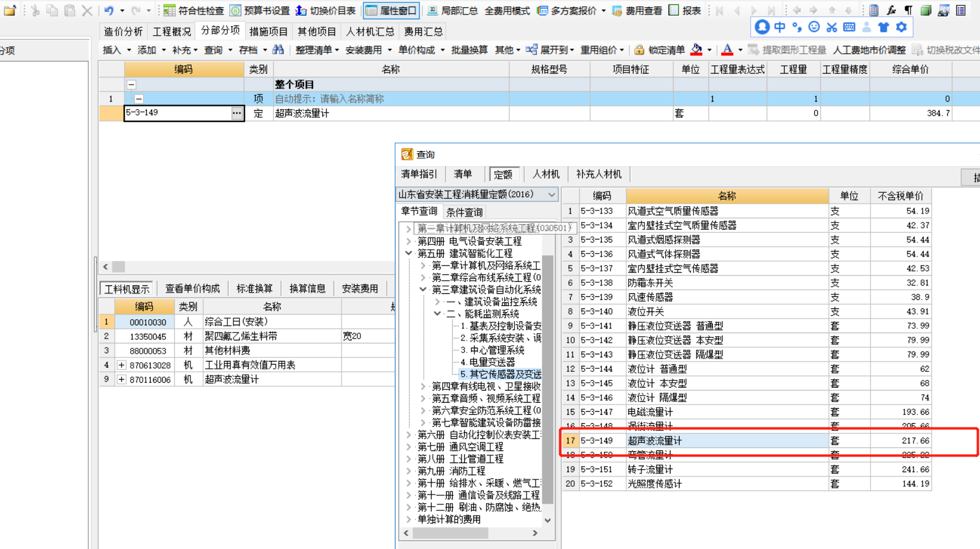Click the IME scissors screenshot icon

pyautogui.click(x=832, y=27)
